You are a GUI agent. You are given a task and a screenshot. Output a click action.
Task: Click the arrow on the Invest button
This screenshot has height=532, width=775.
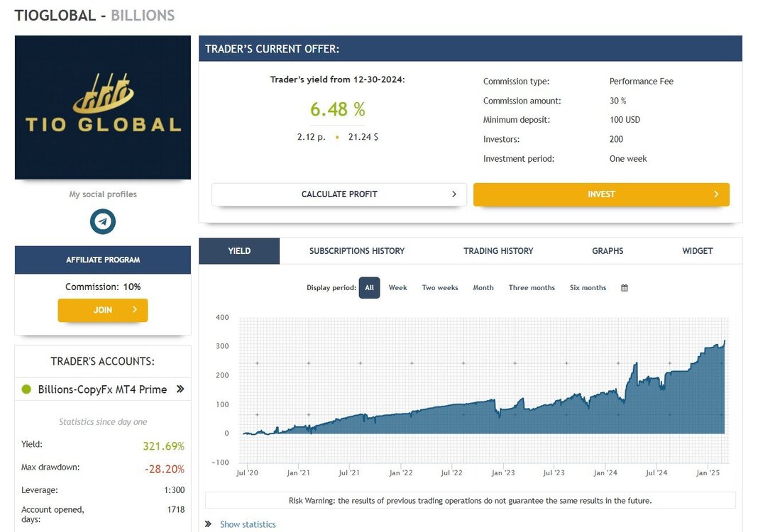coord(716,194)
